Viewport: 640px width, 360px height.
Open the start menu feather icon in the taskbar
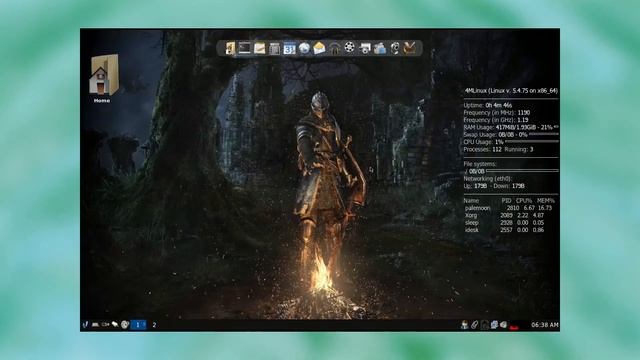click(85, 324)
